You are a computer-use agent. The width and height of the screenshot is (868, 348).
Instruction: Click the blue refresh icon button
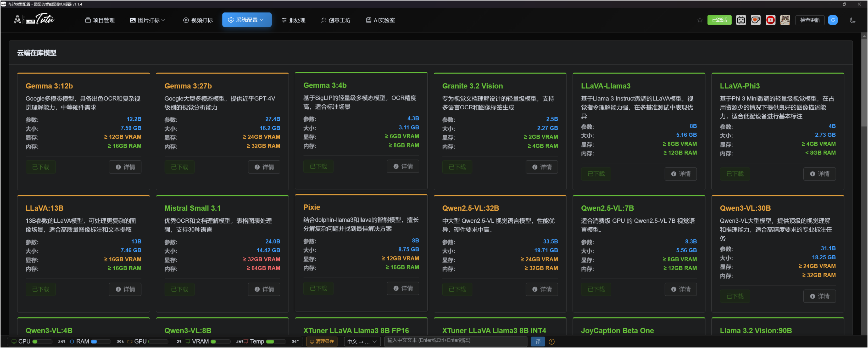[832, 20]
